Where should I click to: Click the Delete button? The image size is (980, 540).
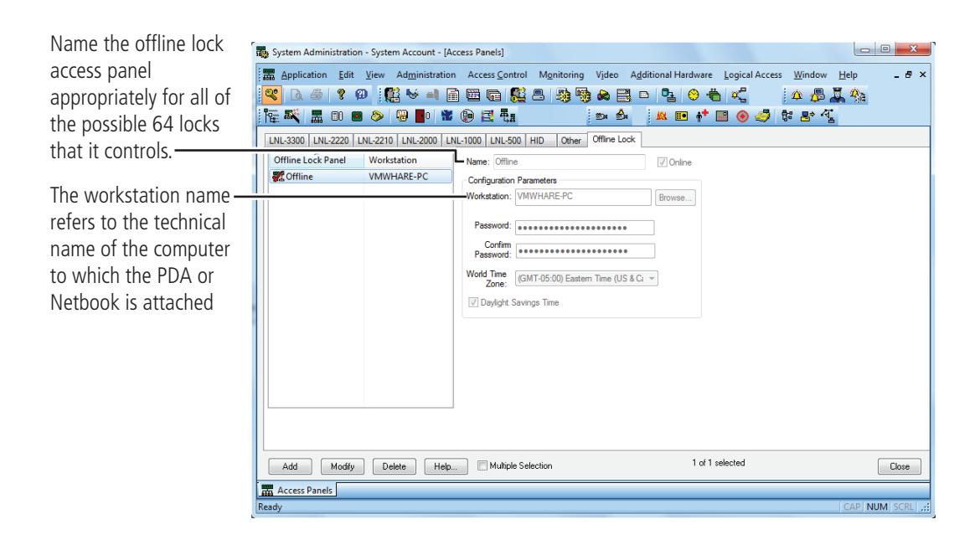click(x=395, y=466)
